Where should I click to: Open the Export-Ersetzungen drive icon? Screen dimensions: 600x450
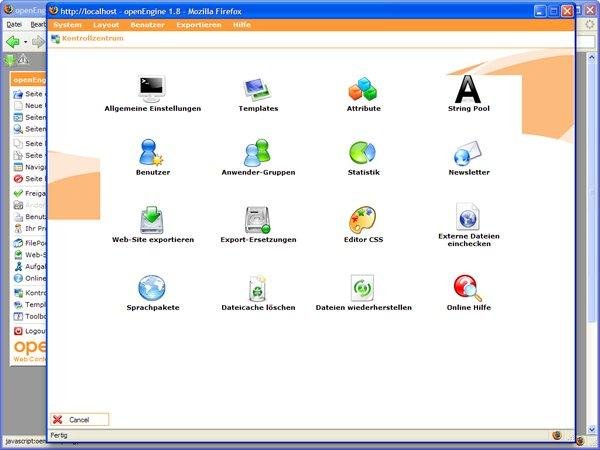coord(258,220)
